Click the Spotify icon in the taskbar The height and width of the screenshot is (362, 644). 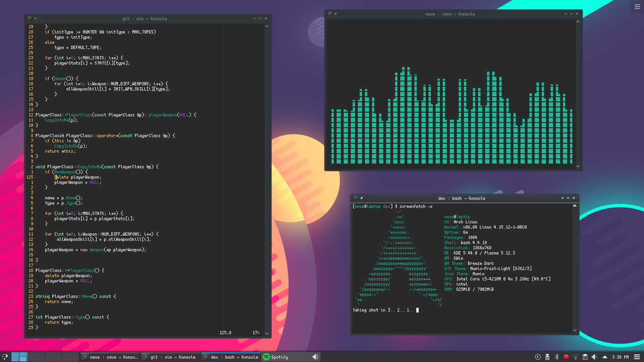[x=267, y=357]
